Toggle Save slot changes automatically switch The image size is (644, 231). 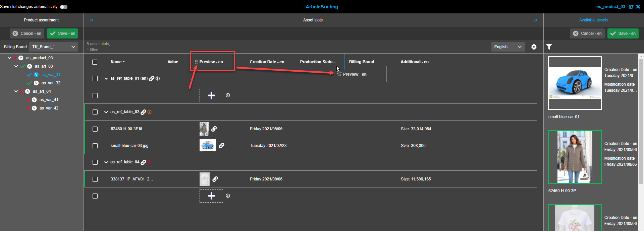(x=64, y=7)
